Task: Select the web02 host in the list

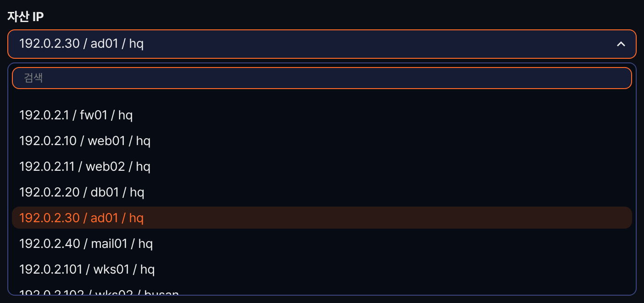Action: click(322, 166)
